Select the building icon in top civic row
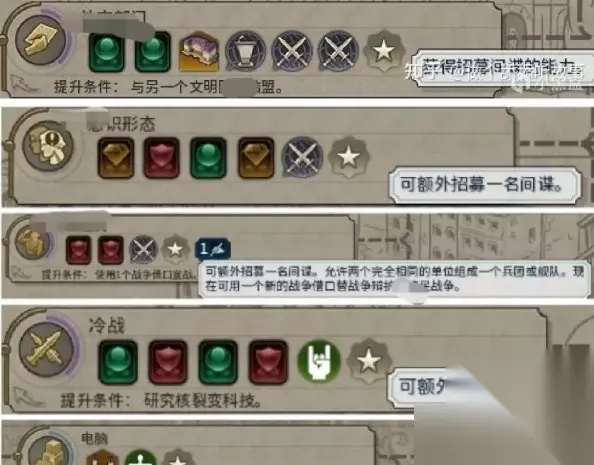 tap(199, 51)
